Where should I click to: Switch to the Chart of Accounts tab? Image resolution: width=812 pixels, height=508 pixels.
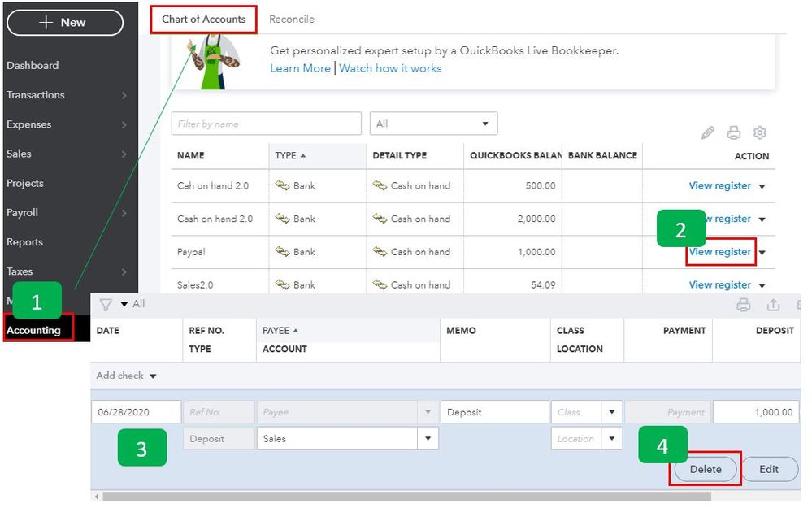click(x=203, y=20)
